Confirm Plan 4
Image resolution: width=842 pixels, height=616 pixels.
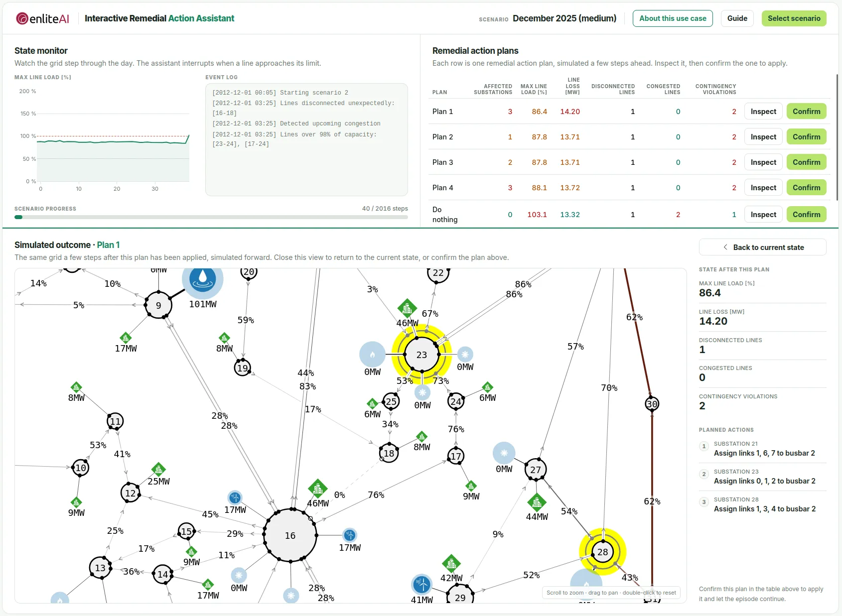click(x=806, y=188)
